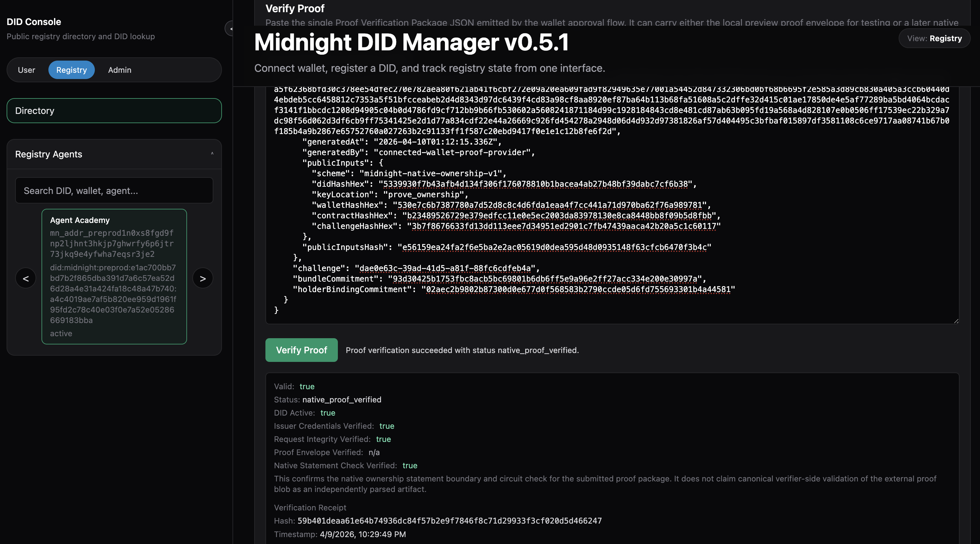Image resolution: width=980 pixels, height=544 pixels.
Task: Click the holderBindingCommitment value in JSON
Action: (578, 289)
